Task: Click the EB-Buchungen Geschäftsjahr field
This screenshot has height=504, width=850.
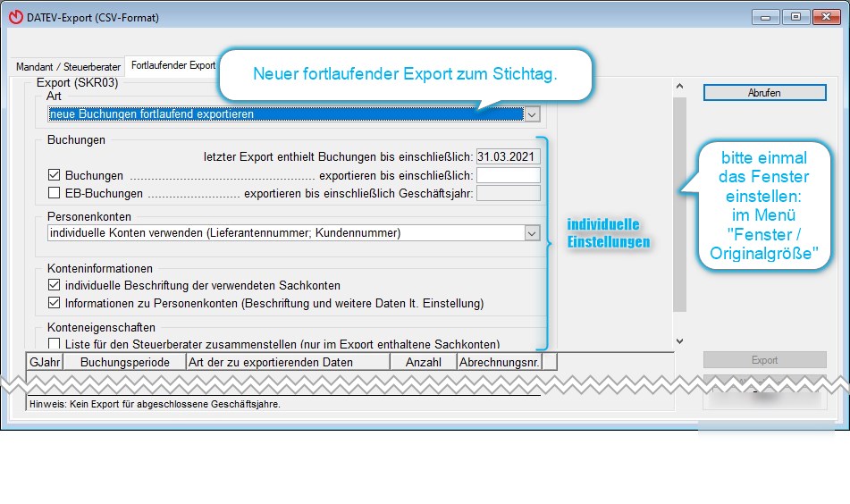Action: click(x=508, y=193)
